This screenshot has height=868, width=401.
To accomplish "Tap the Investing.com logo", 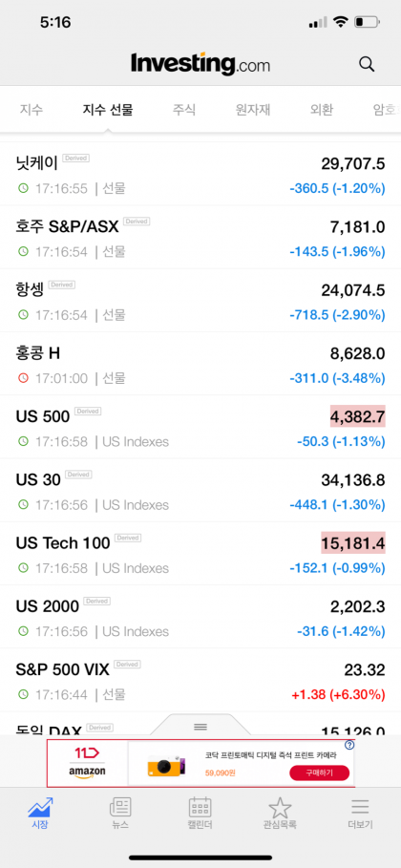I will (x=200, y=64).
